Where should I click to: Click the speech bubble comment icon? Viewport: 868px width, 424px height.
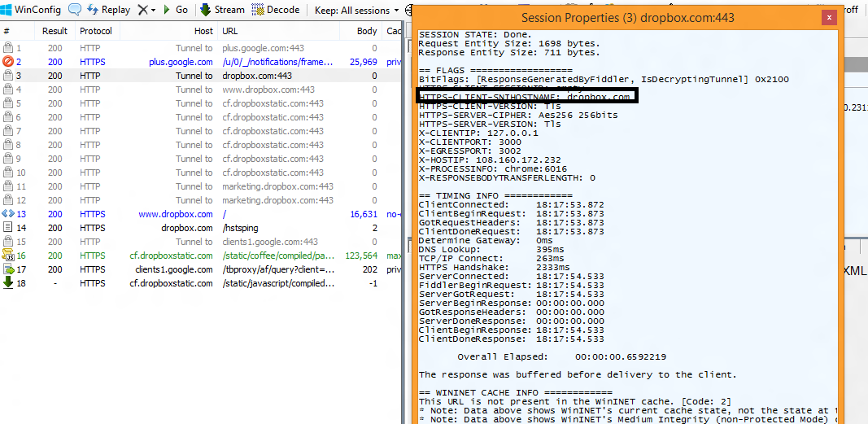coord(75,10)
